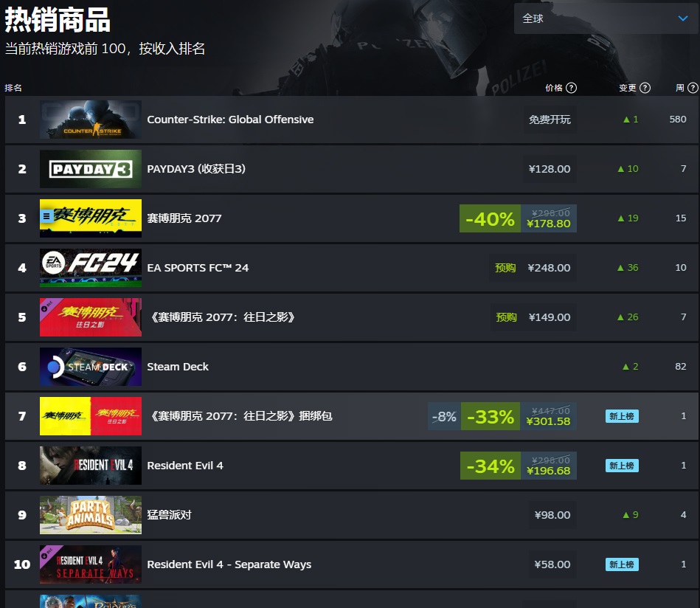Click the DLC badge on 往日之影 thumbnail
Screen dimensions: 700x608
tap(46, 307)
